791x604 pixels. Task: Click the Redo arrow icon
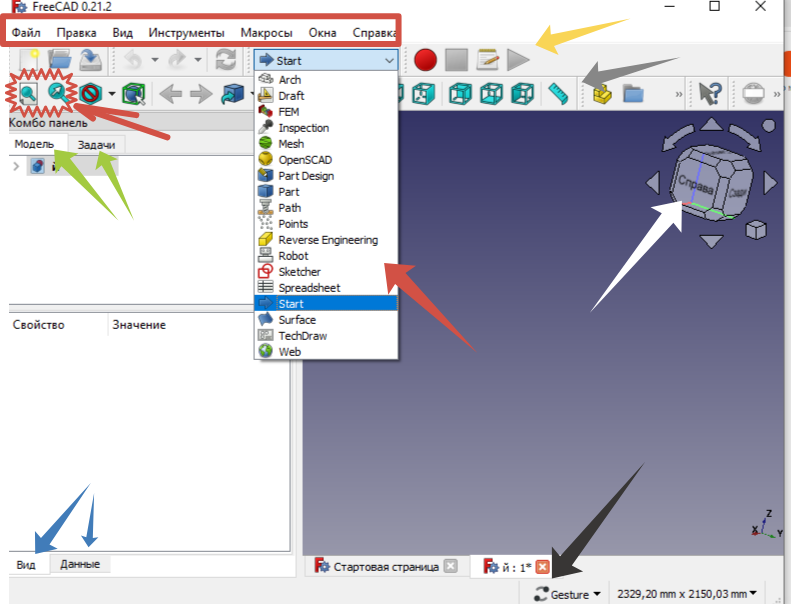point(177,60)
